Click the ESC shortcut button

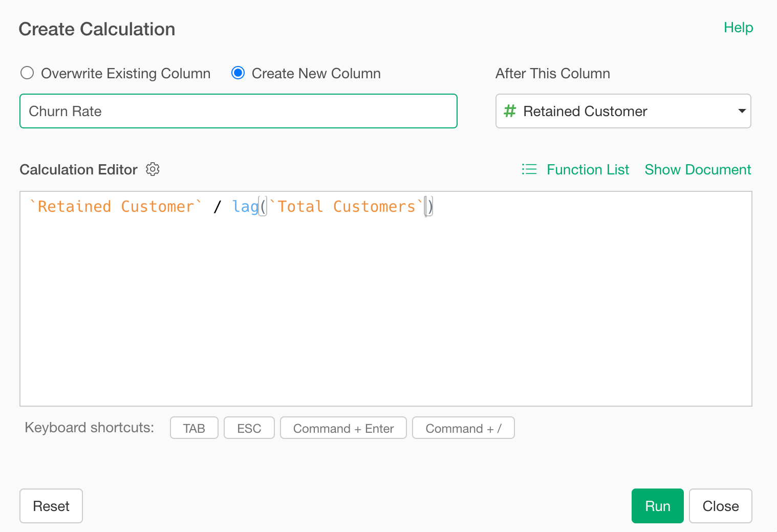pos(249,428)
